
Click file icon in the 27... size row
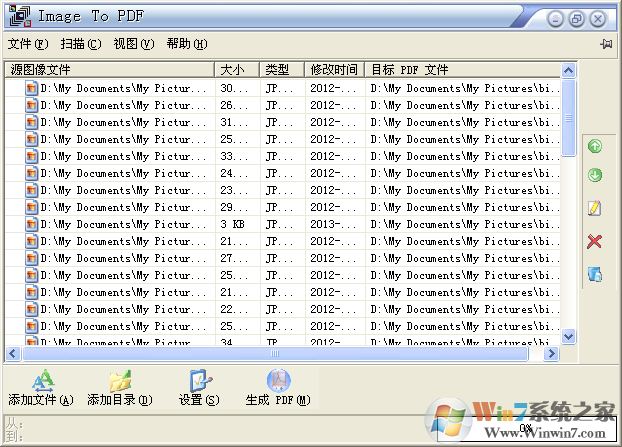click(31, 258)
